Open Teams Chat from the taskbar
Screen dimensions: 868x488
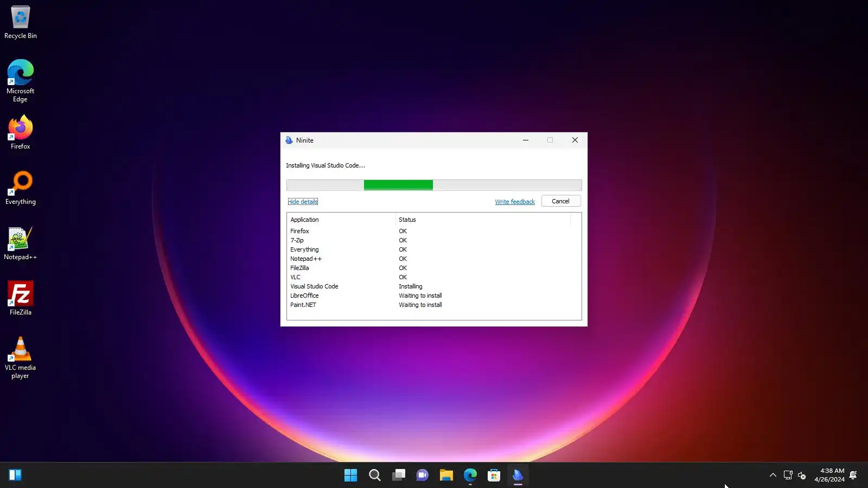pos(423,476)
